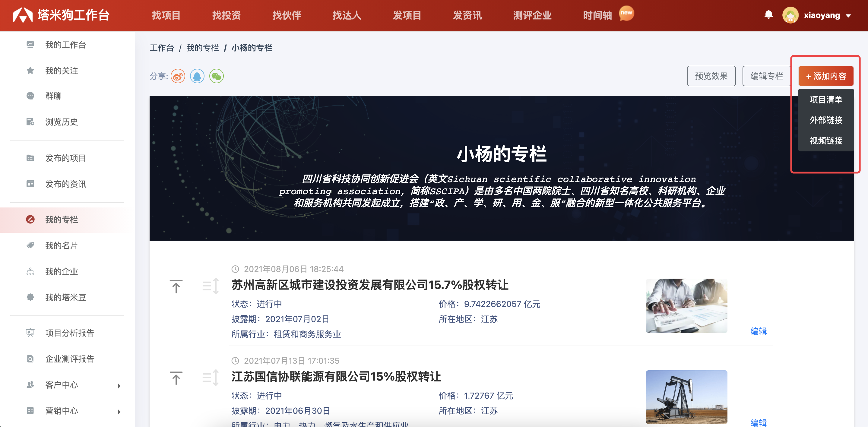868x427 pixels.
Task: Pin the 江苏国信协联能源 project to top
Action: point(176,378)
